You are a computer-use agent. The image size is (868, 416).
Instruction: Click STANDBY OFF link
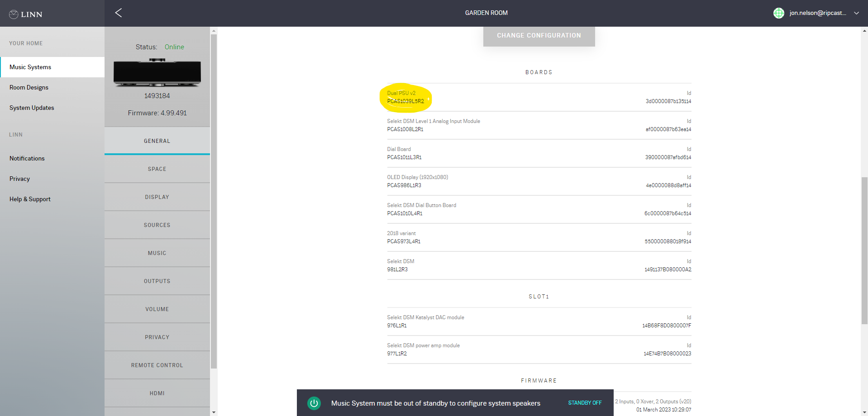point(585,403)
